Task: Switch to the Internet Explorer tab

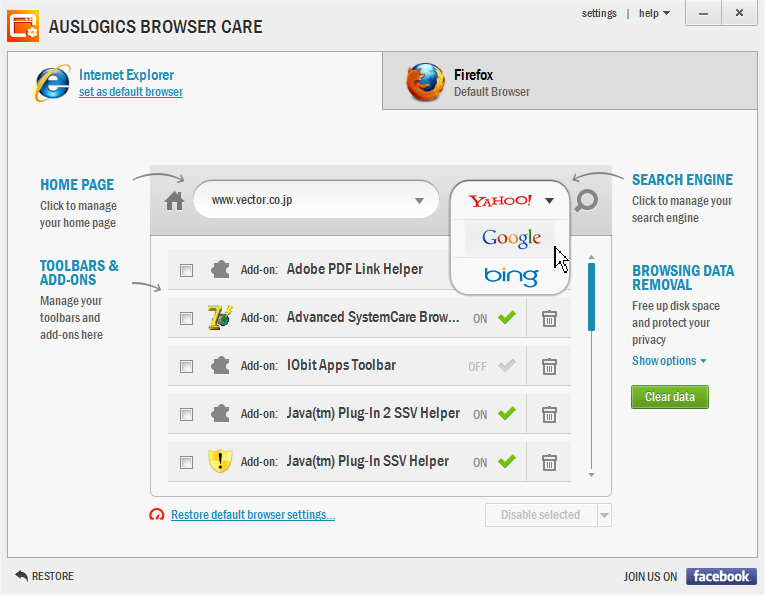Action: tap(126, 82)
